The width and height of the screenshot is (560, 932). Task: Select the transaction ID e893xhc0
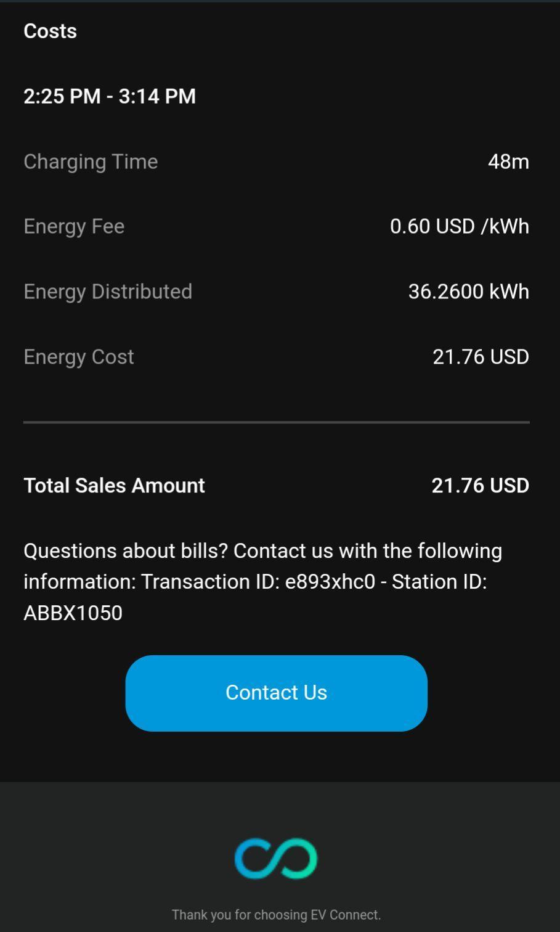click(330, 582)
